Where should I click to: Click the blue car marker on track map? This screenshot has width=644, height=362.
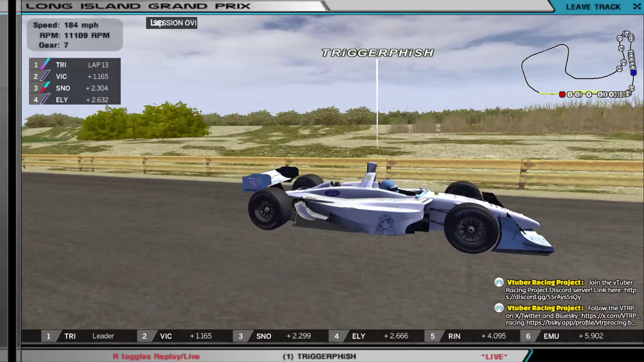(633, 72)
